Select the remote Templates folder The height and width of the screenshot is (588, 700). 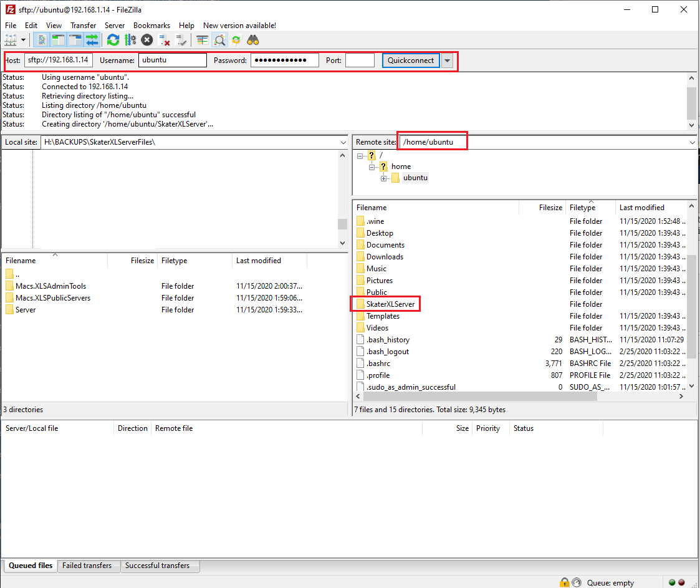point(383,316)
